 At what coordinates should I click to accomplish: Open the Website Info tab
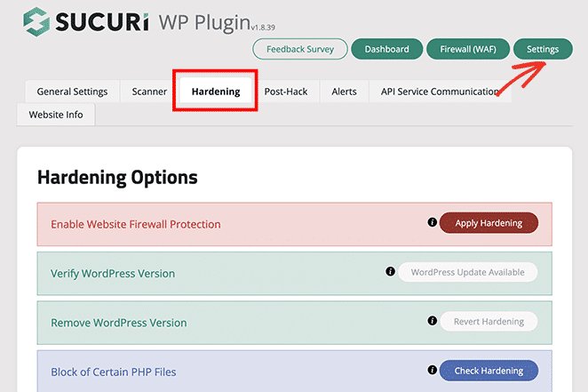pos(56,115)
